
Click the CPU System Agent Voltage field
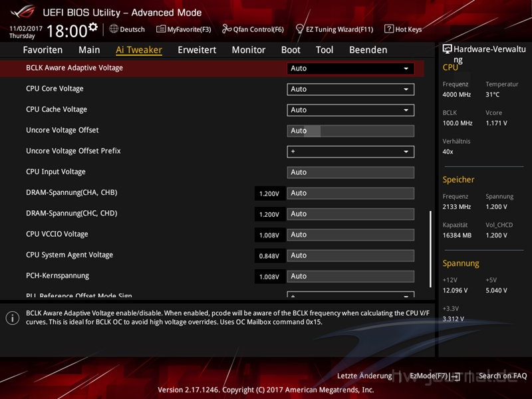[350, 255]
